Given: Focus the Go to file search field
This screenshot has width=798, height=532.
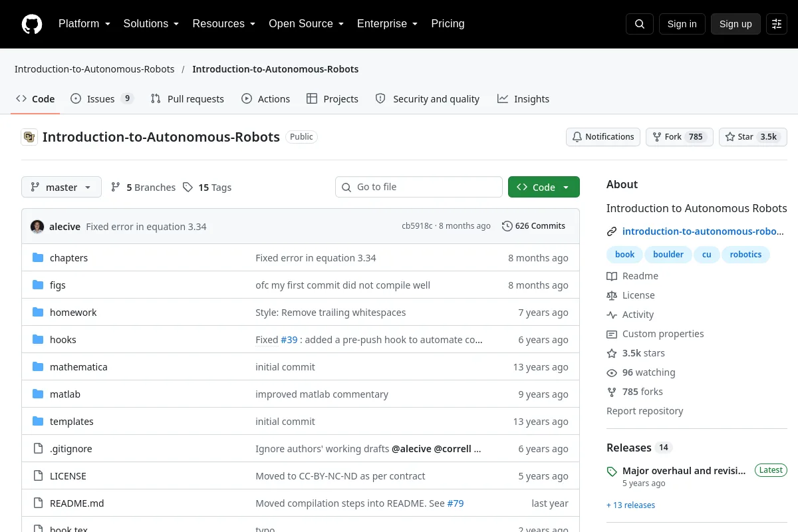Looking at the screenshot, I should point(419,188).
